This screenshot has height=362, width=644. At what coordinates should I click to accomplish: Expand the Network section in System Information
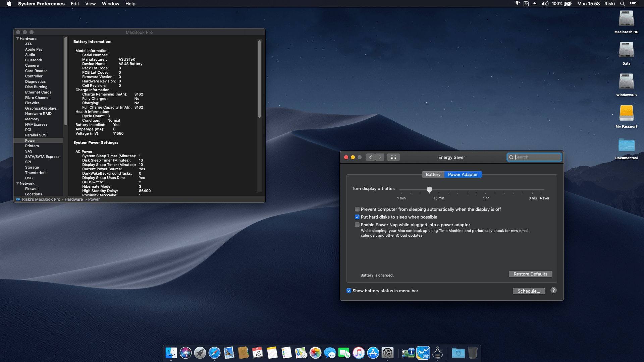[18, 183]
